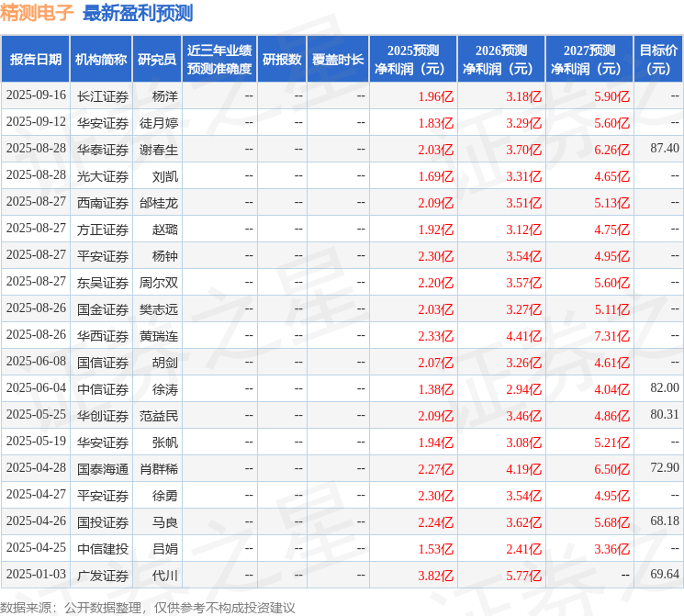The height and width of the screenshot is (616, 684).
Task: Click the 华西证券 cell
Action: (103, 336)
